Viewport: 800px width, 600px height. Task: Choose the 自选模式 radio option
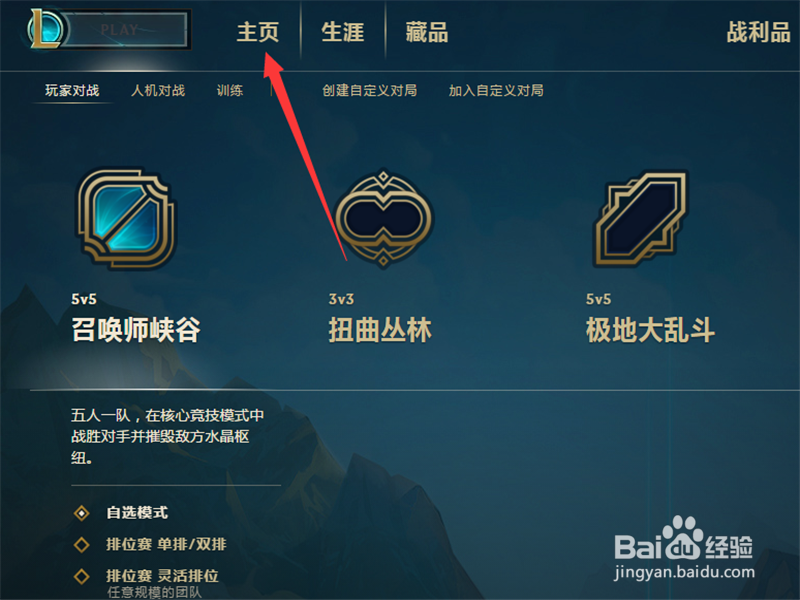coord(82,513)
